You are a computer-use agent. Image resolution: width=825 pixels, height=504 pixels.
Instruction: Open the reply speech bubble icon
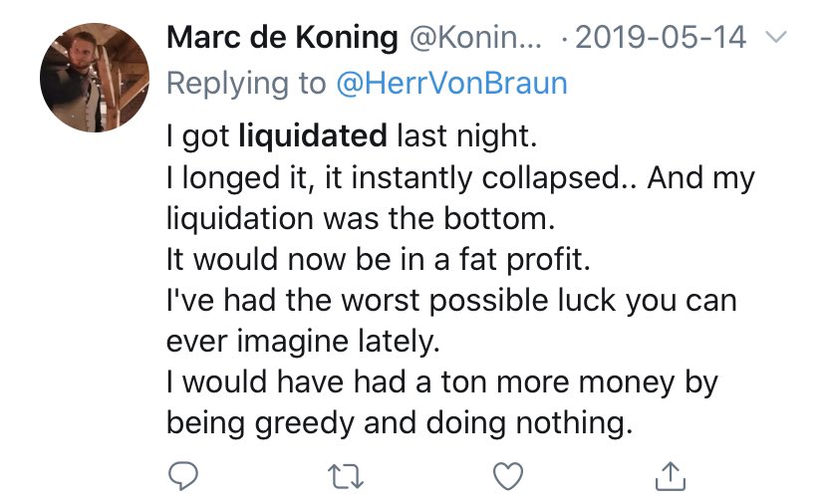(x=182, y=476)
